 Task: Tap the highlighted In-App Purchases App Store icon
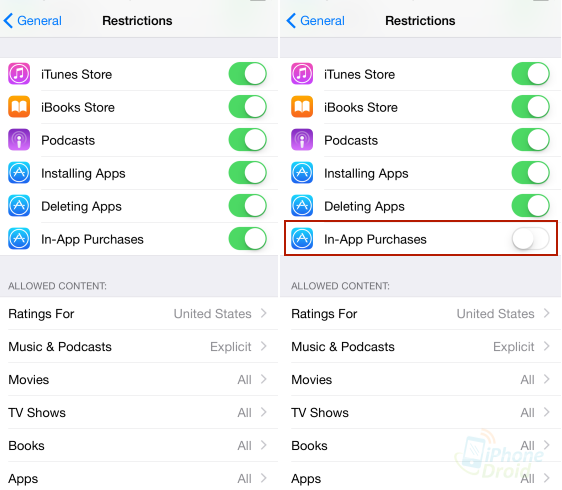302,239
